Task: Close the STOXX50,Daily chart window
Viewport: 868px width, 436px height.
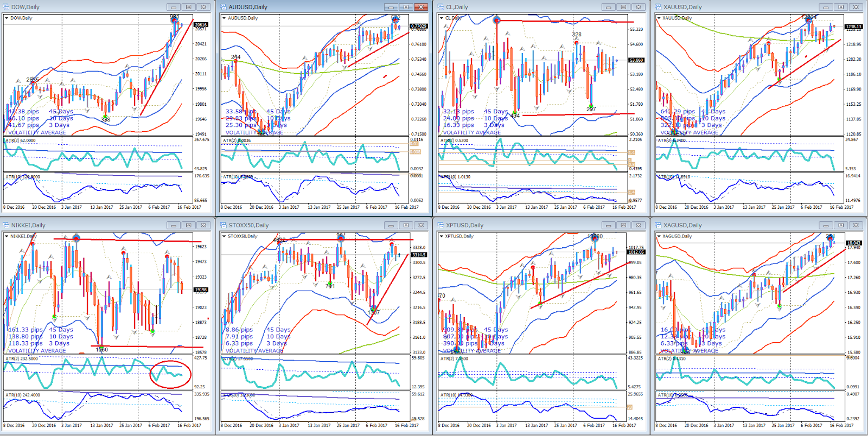Action: point(421,225)
